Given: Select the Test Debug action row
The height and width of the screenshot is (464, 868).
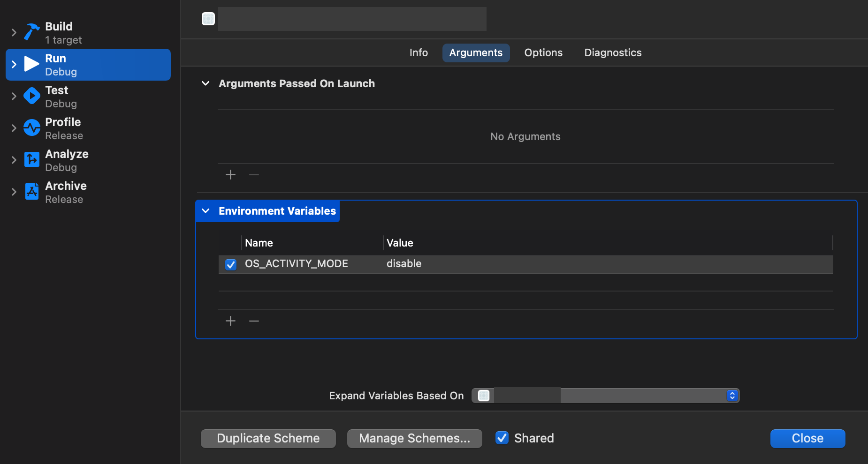Looking at the screenshot, I should pos(88,97).
